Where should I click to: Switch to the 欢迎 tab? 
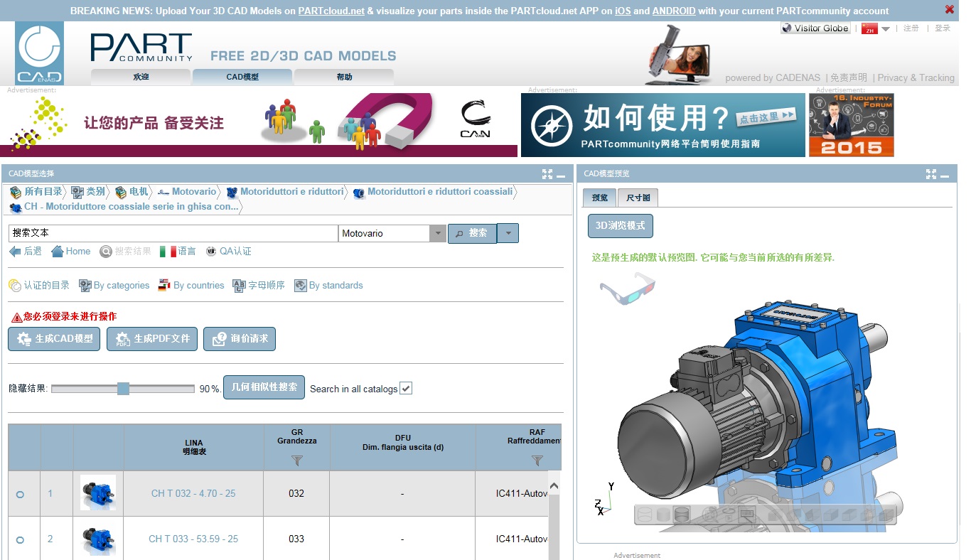tap(141, 77)
